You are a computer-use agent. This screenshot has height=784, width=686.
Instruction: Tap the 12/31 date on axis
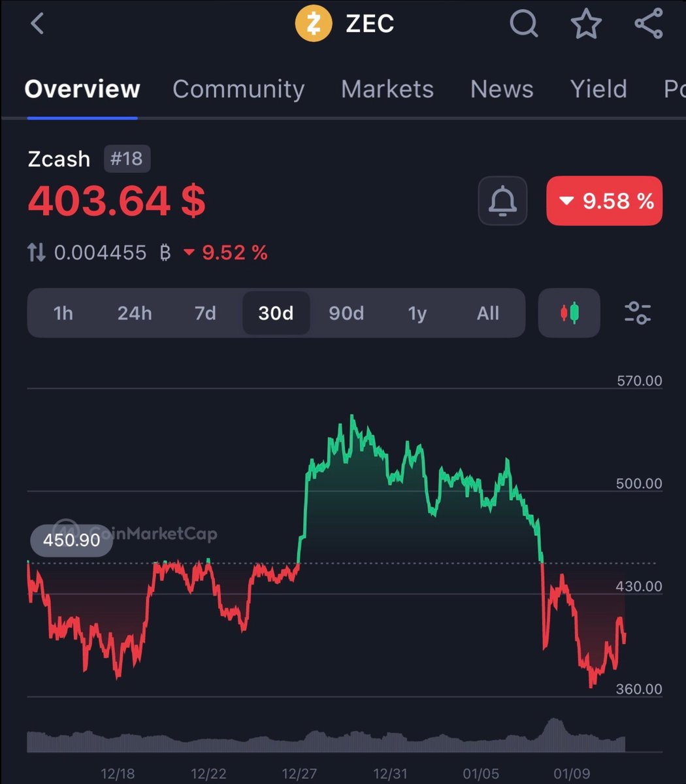390,774
